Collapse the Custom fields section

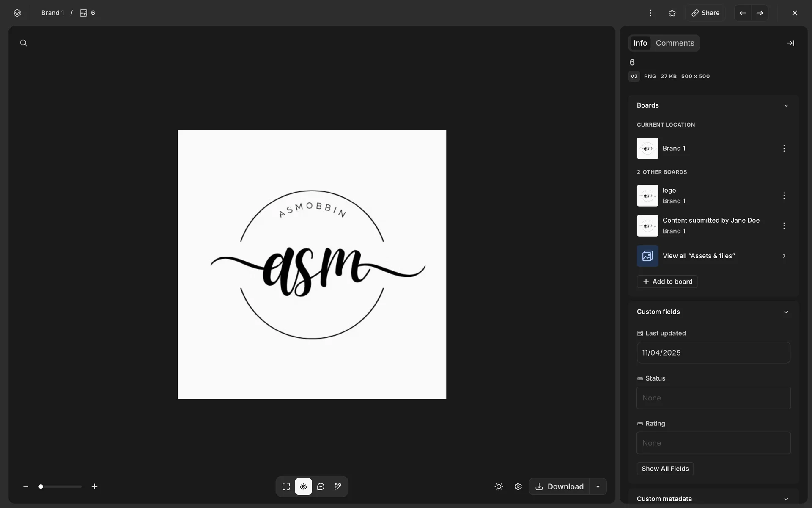tap(786, 312)
